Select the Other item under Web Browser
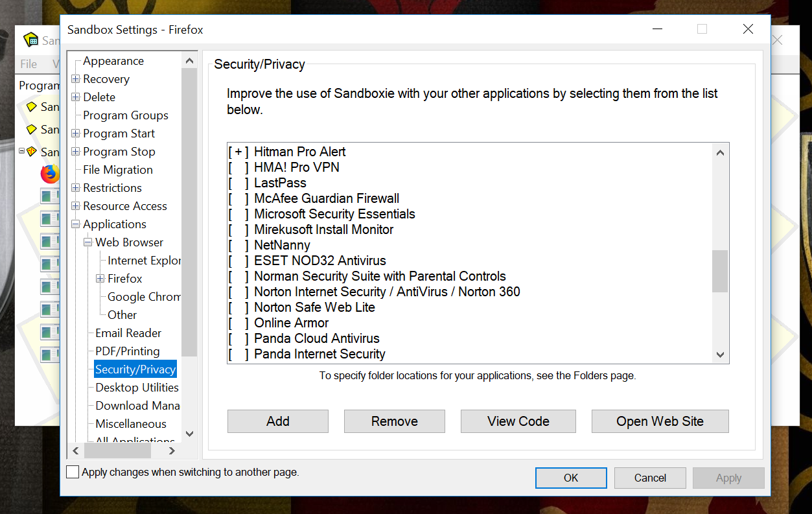The height and width of the screenshot is (514, 812). (122, 315)
